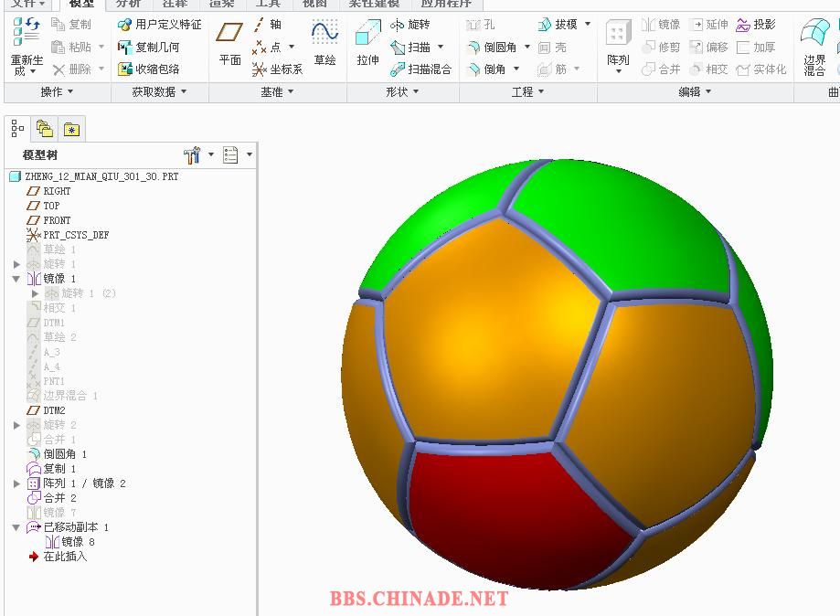Select 镜像 8 in model tree
This screenshot has width=840, height=616.
pos(70,542)
